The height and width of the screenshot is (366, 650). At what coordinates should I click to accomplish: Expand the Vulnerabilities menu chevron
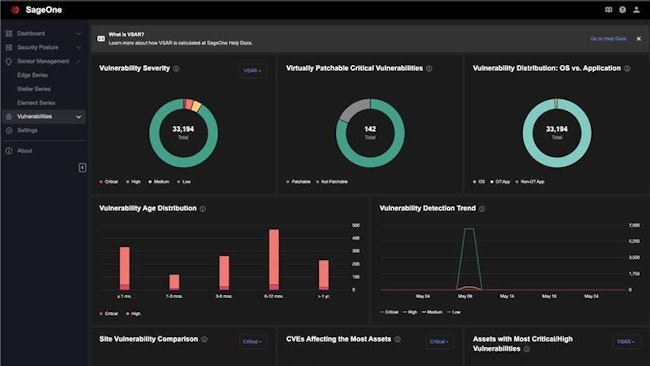pyautogui.click(x=78, y=117)
